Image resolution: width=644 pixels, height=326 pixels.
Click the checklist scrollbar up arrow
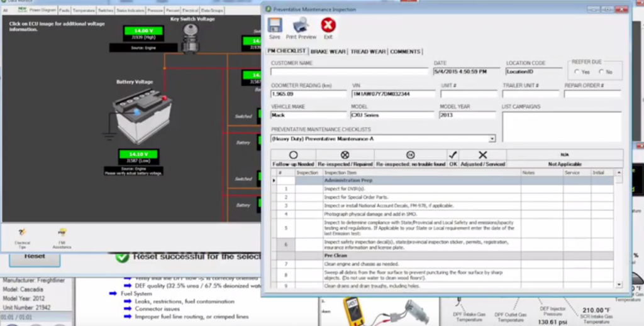click(619, 173)
